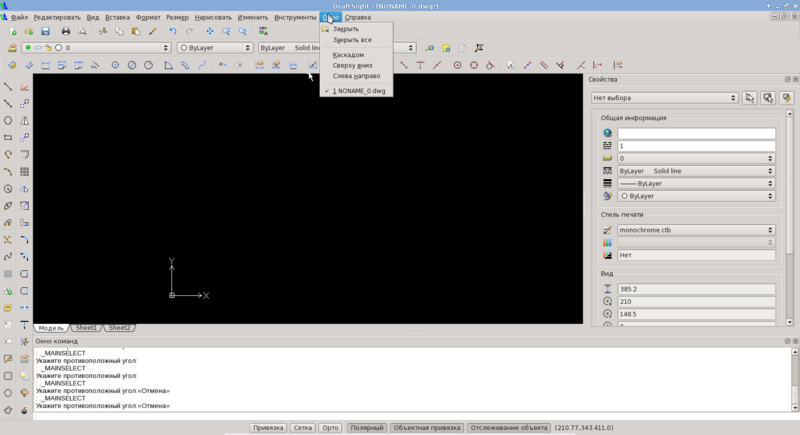Open the Layers Manager icon
This screenshot has height=435, width=800.
pyautogui.click(x=12, y=47)
